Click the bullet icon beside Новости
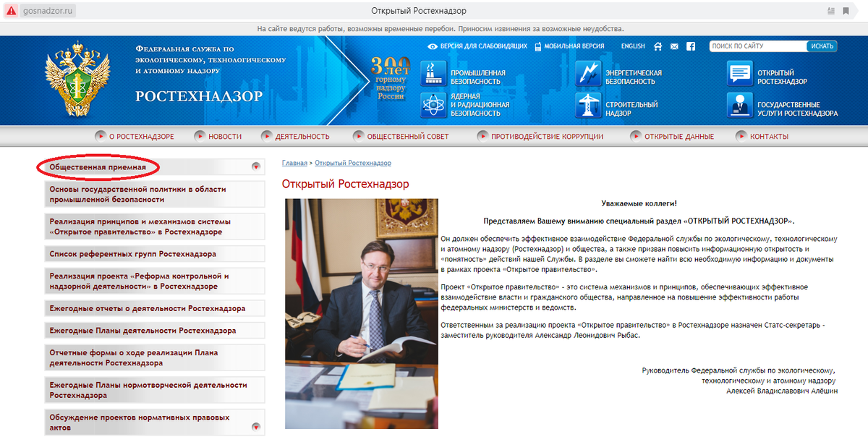This screenshot has height=437, width=868. pos(200,136)
